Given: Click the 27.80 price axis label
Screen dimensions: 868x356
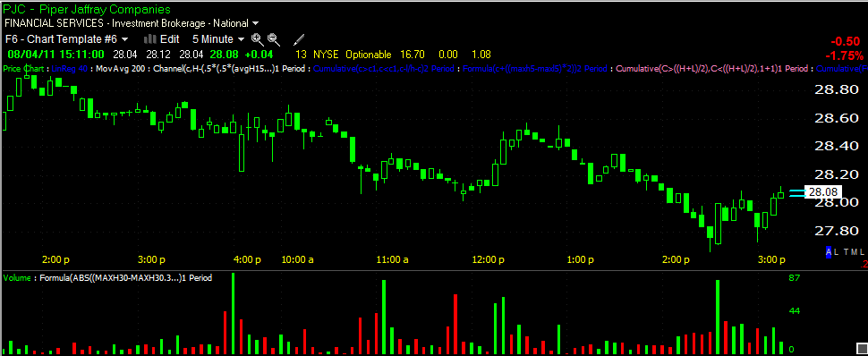Looking at the screenshot, I should point(837,231).
